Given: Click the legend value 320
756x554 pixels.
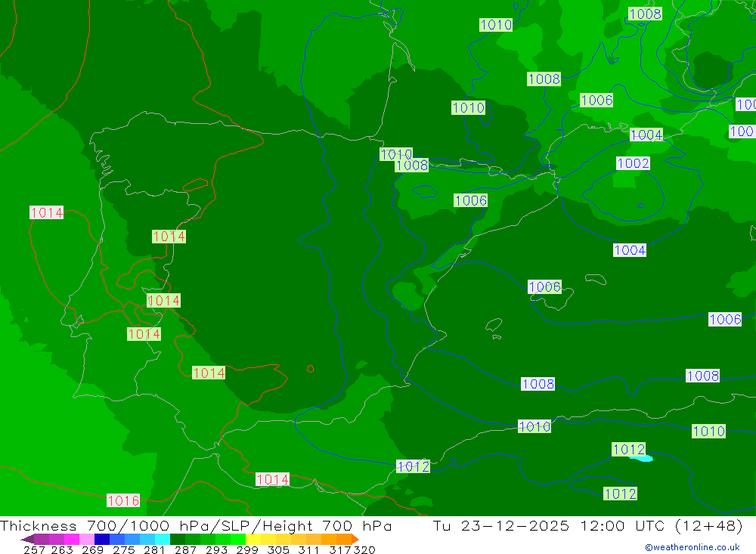Looking at the screenshot, I should pyautogui.click(x=364, y=549).
